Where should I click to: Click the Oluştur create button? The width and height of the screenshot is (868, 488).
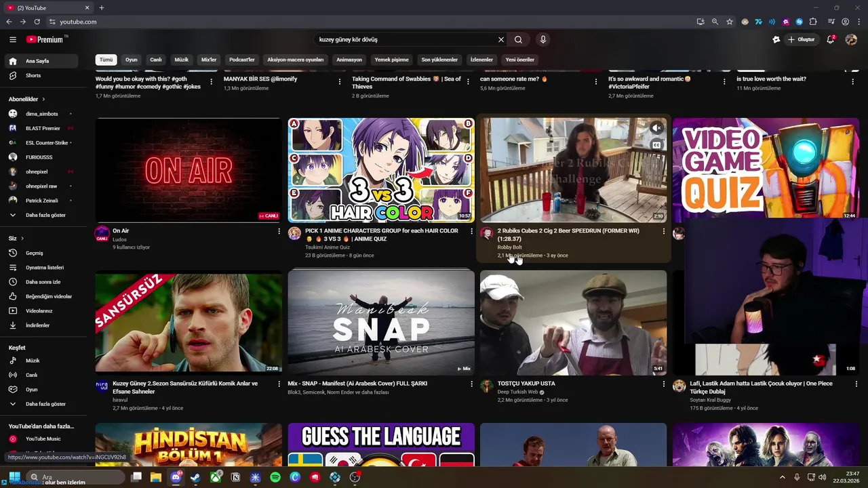click(x=801, y=39)
